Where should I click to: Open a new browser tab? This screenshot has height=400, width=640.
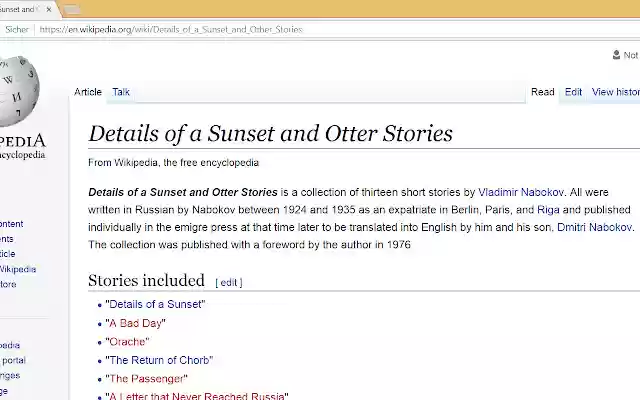pos(72,10)
